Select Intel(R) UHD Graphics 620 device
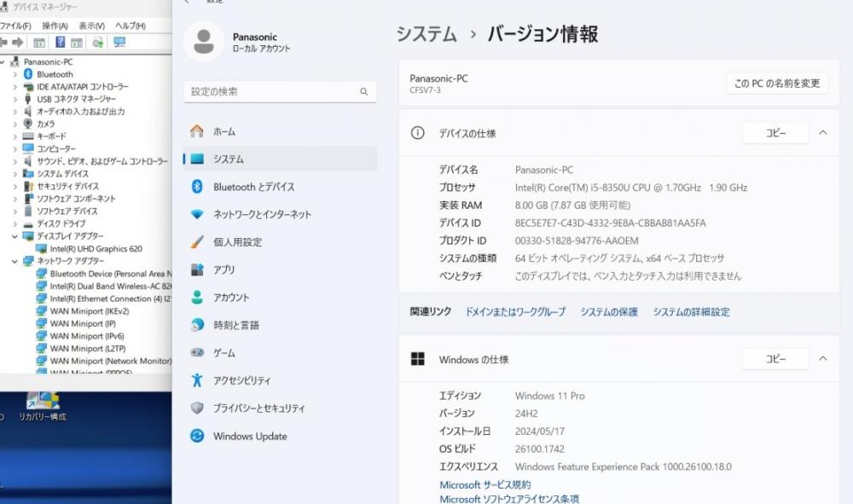The height and width of the screenshot is (504, 853). pyautogui.click(x=96, y=248)
